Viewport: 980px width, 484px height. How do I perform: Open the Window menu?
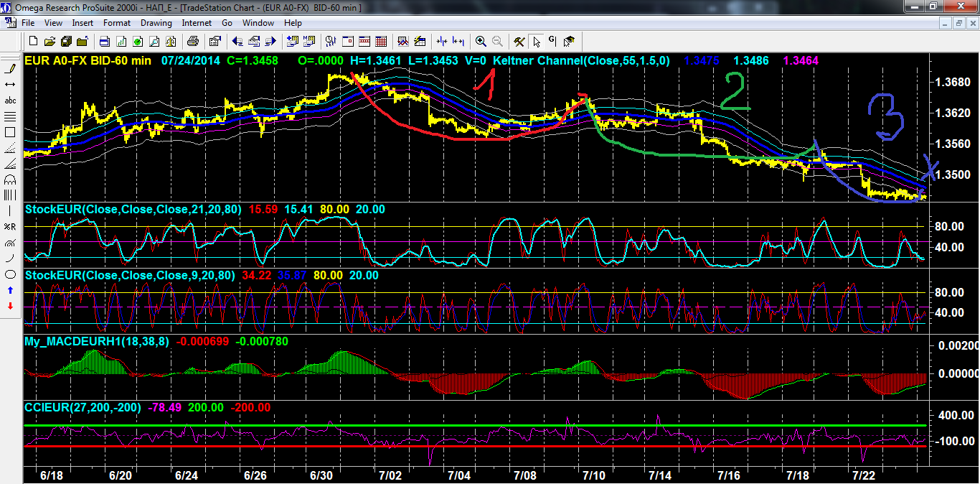258,23
